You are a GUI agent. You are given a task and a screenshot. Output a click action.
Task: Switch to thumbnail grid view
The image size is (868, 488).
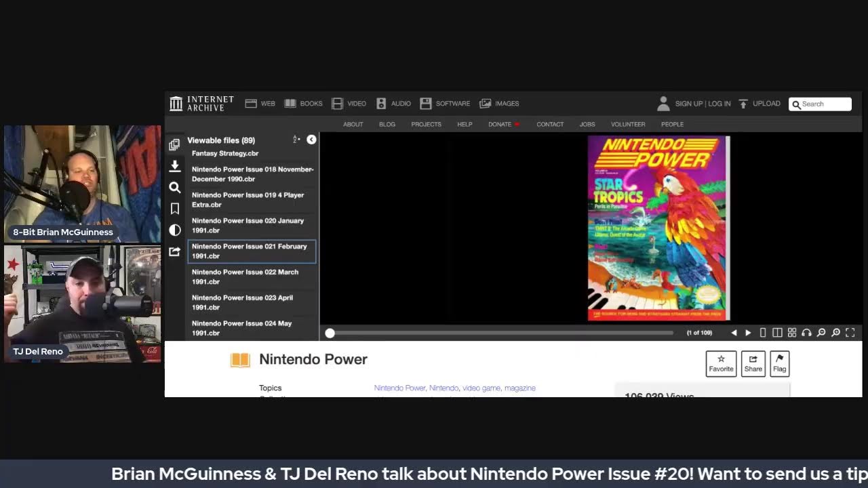pos(792,333)
